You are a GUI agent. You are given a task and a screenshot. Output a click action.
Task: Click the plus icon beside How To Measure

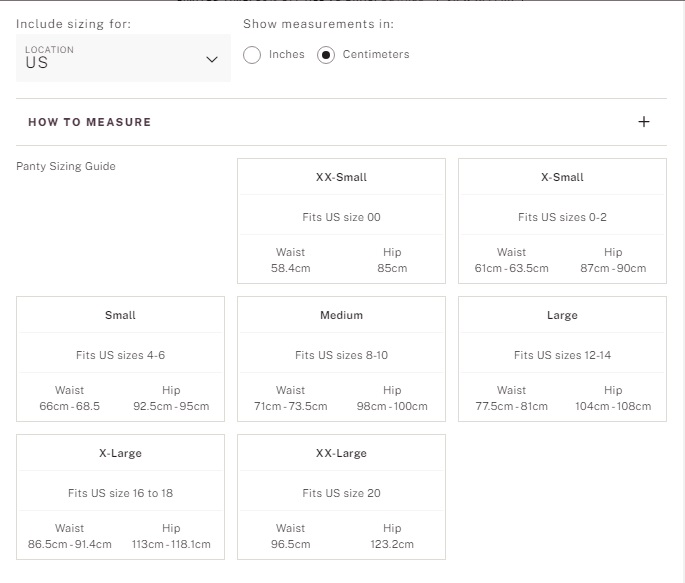643,122
